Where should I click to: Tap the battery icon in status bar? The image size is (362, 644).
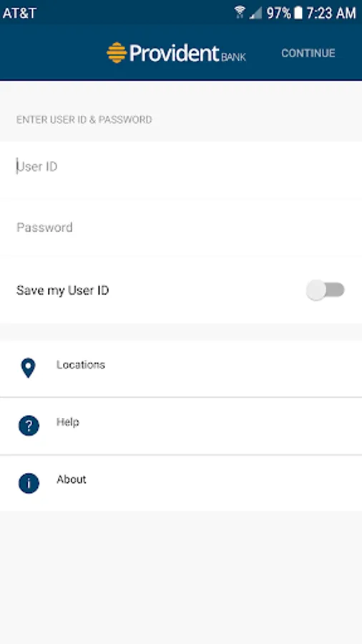[298, 13]
